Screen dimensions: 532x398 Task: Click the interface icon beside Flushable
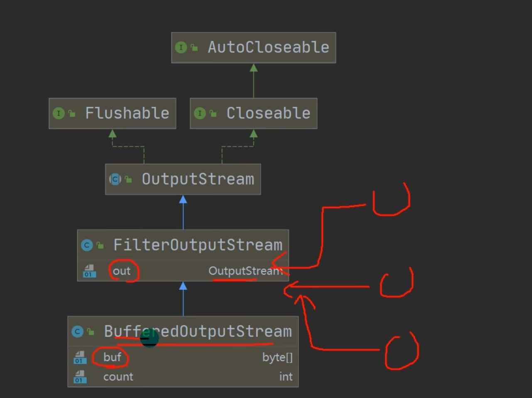(x=59, y=113)
